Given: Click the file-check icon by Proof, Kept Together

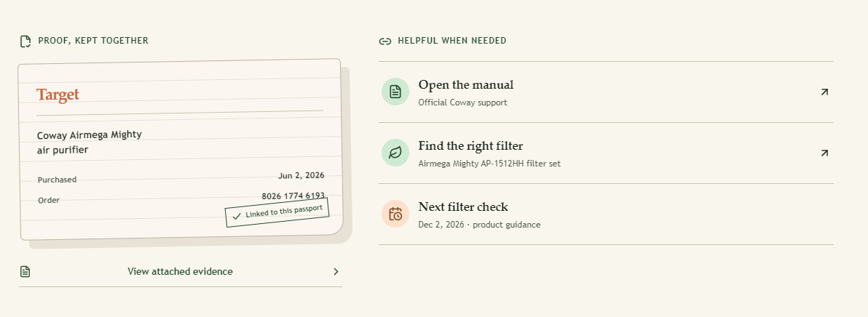Looking at the screenshot, I should coord(25,41).
